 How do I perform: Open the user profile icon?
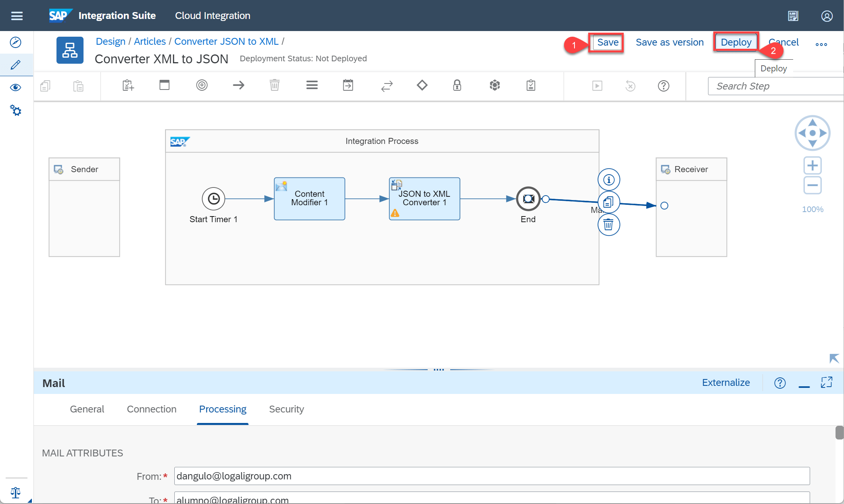point(827,16)
